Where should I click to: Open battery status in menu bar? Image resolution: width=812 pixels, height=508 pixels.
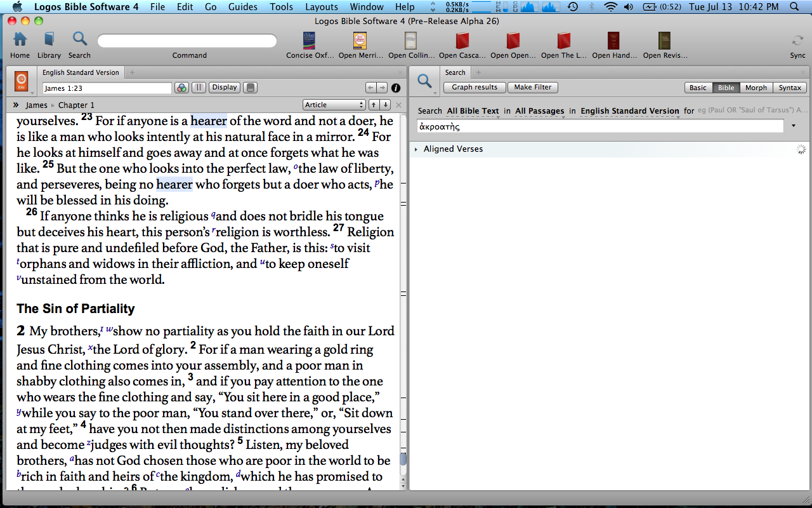point(661,7)
